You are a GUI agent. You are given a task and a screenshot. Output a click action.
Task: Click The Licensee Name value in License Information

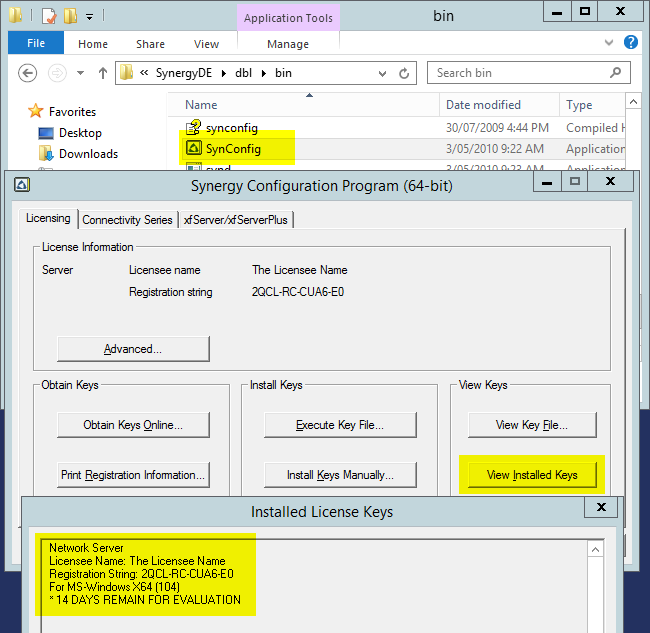tap(300, 270)
